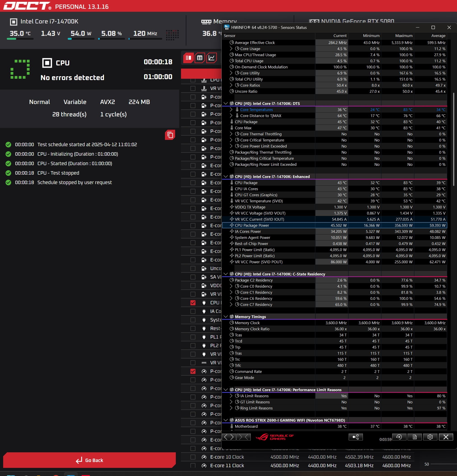Click the Sensor column header

pos(269,36)
